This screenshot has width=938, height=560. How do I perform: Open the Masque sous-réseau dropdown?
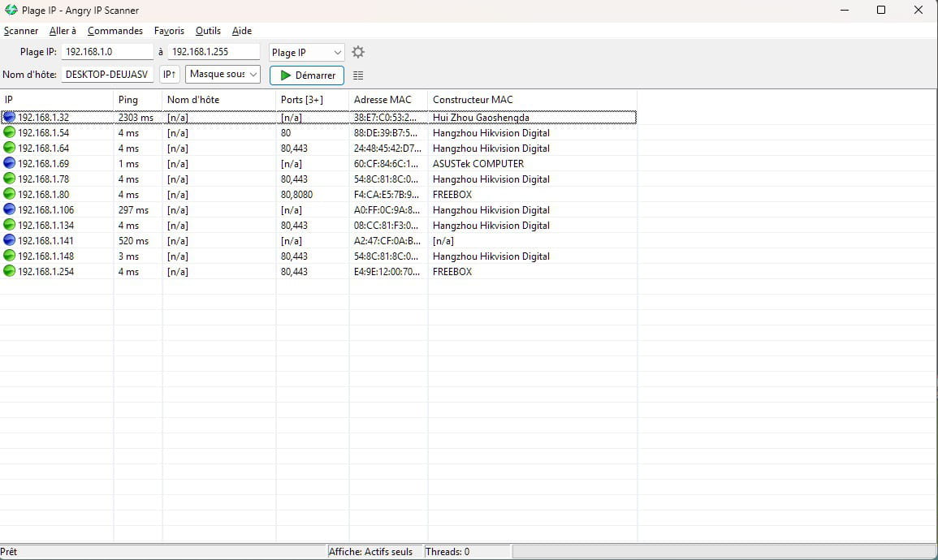[223, 75]
